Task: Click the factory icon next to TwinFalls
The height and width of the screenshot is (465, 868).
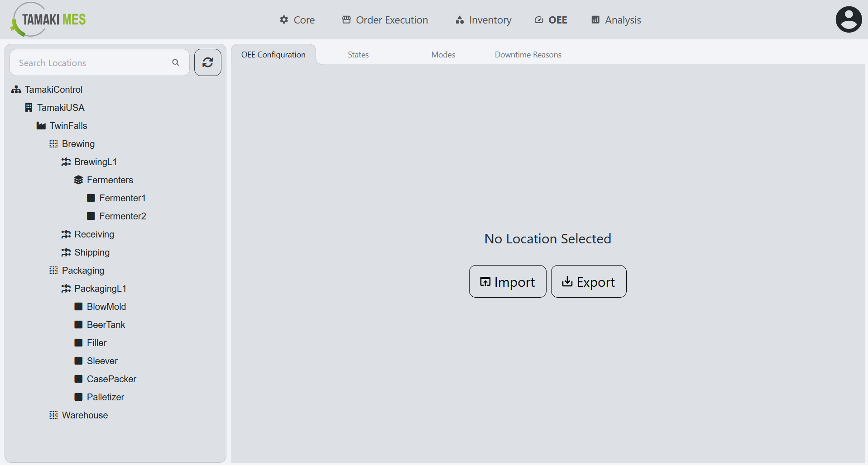Action: pyautogui.click(x=41, y=125)
